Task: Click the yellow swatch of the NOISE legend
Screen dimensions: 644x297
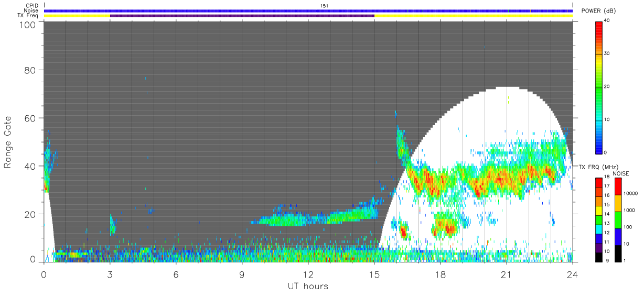Action: (618, 203)
